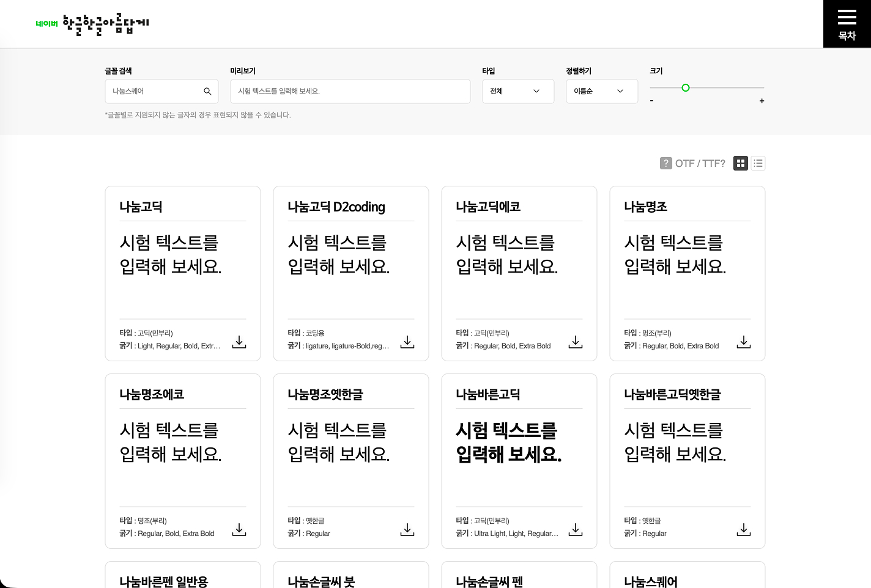Click the 미리보기 preview text input field

[x=350, y=91]
